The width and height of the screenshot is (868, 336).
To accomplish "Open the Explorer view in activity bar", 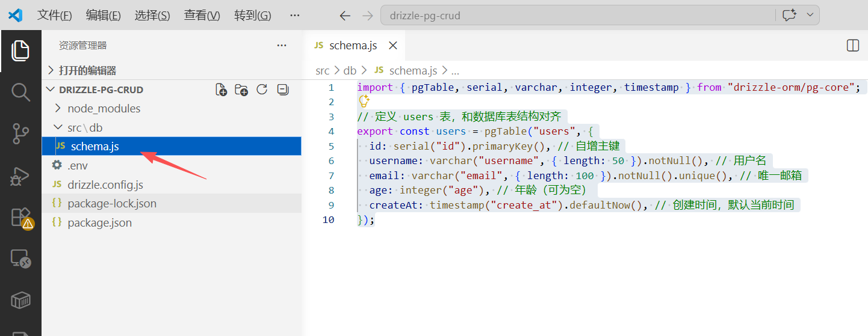I will [20, 50].
